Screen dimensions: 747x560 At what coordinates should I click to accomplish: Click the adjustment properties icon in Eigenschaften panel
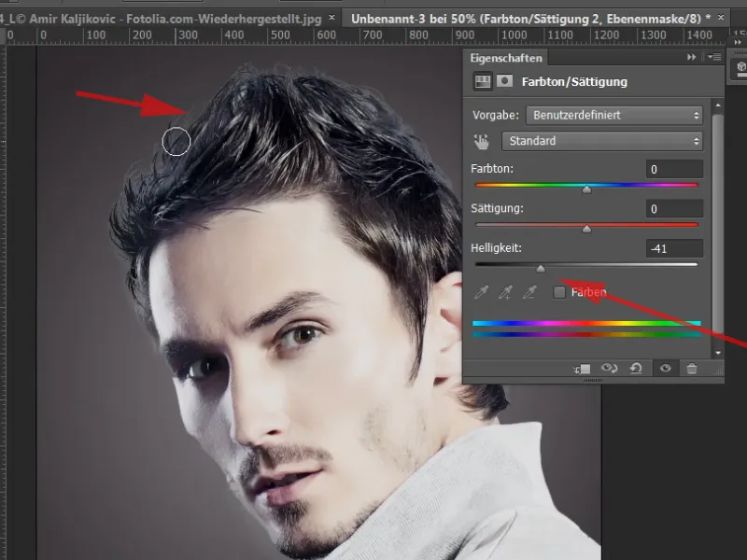(482, 81)
